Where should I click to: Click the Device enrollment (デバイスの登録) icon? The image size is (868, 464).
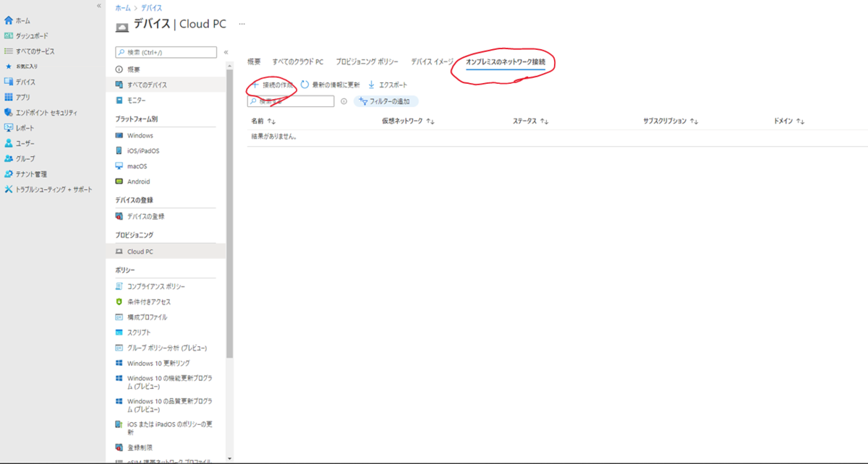pyautogui.click(x=119, y=216)
